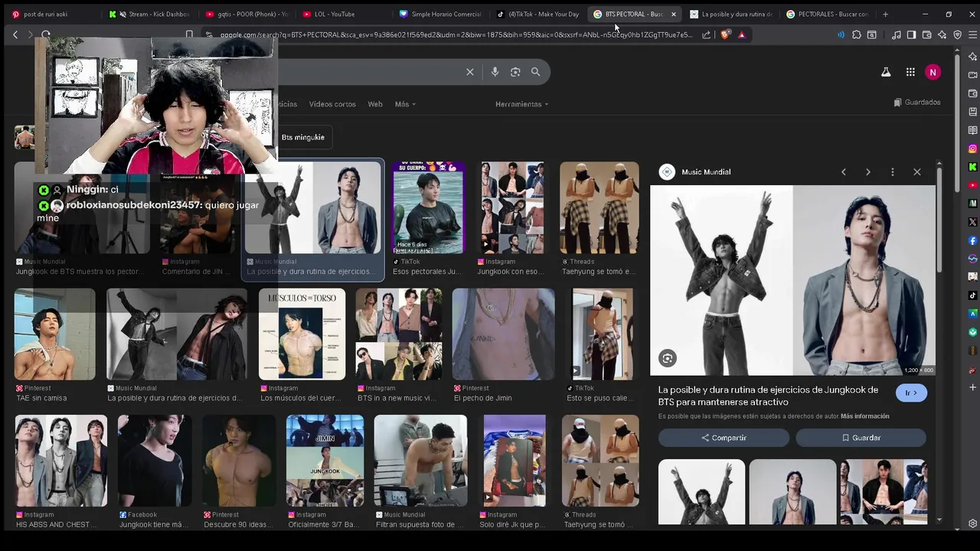Switch to TikTok - Make Your Day tab
This screenshot has height=551, width=980.
point(537,14)
